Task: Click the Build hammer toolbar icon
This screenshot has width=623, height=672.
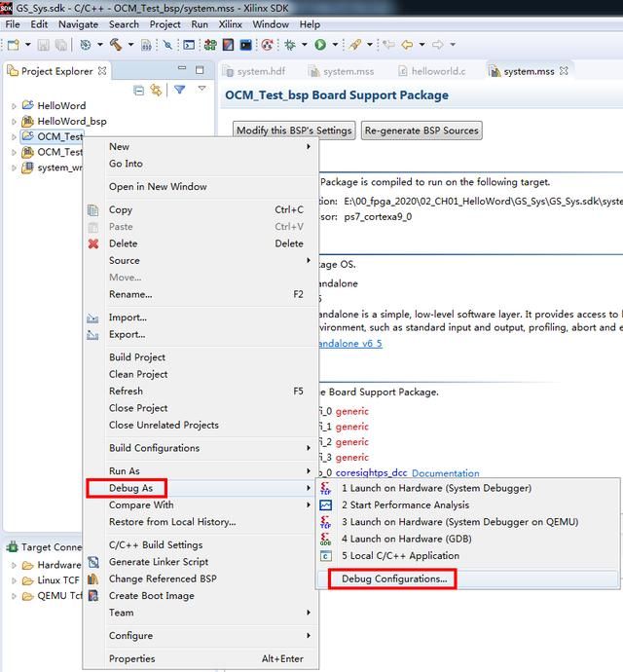Action: click(x=116, y=45)
